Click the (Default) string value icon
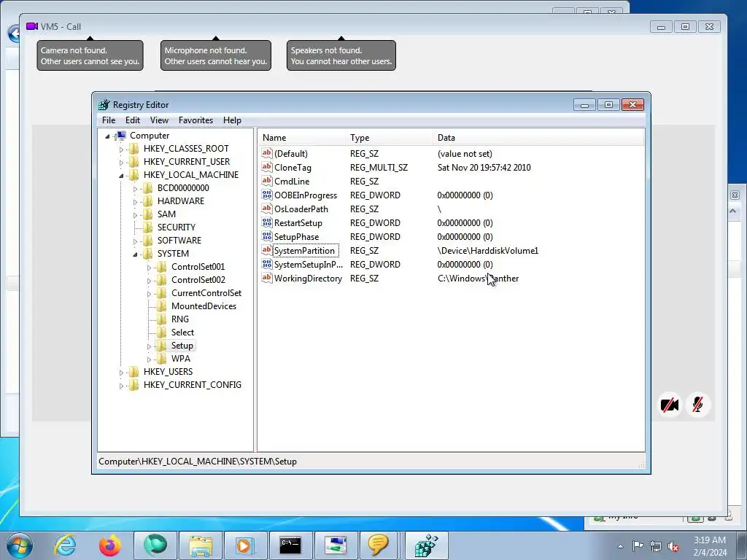This screenshot has width=747, height=560. [x=267, y=153]
